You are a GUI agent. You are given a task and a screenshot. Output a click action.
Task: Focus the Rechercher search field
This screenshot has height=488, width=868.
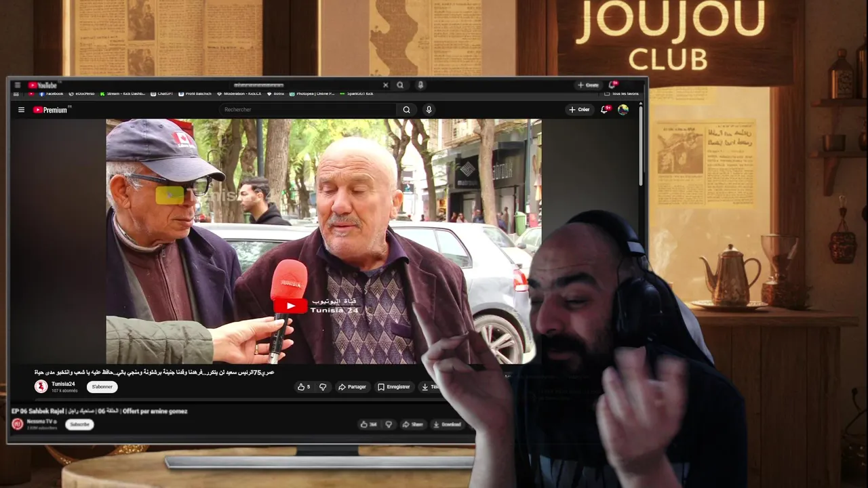click(x=308, y=110)
